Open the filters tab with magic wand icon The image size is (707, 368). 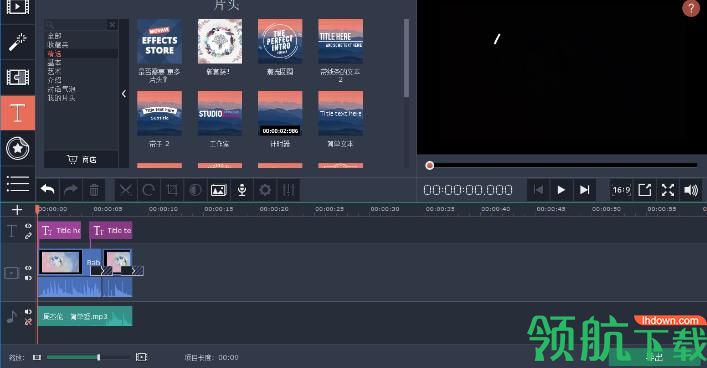(18, 42)
